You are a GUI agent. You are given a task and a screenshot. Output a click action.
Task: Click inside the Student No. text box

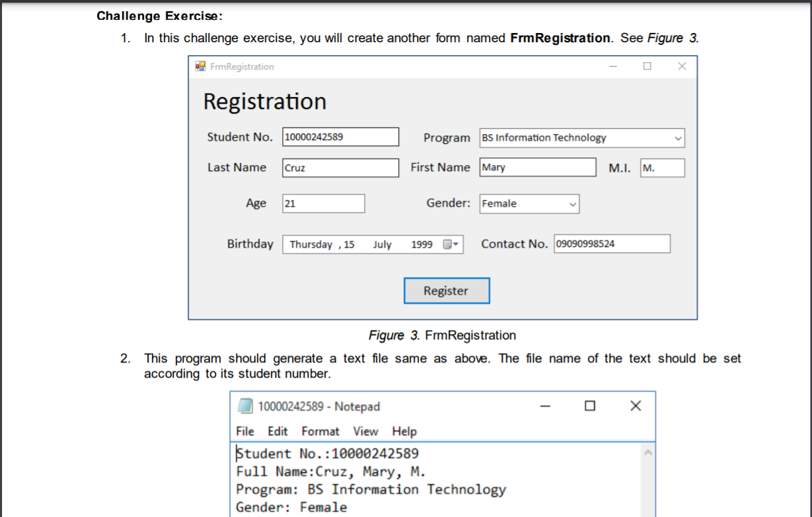coord(340,137)
